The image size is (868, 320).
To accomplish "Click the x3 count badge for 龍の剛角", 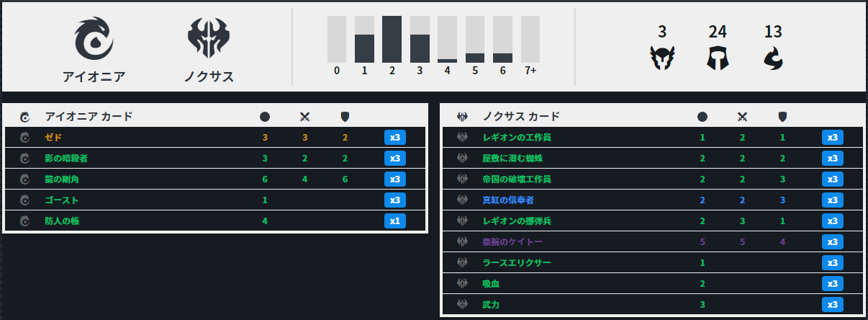I will tap(394, 179).
